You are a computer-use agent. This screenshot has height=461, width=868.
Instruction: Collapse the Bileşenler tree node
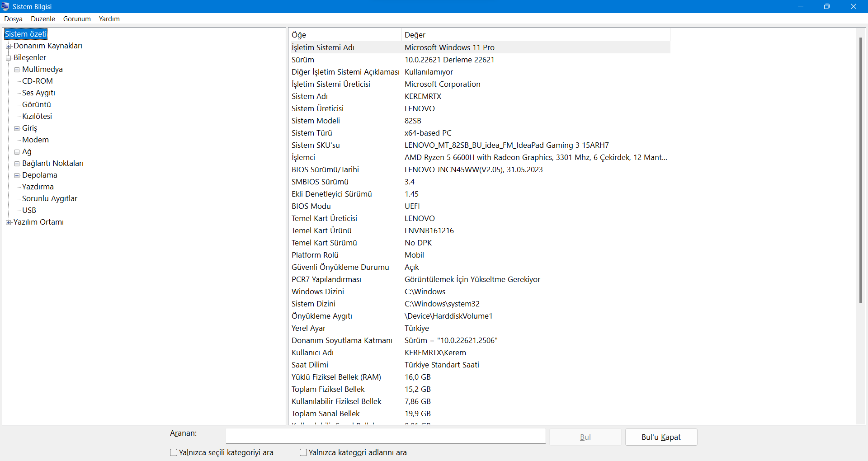8,58
